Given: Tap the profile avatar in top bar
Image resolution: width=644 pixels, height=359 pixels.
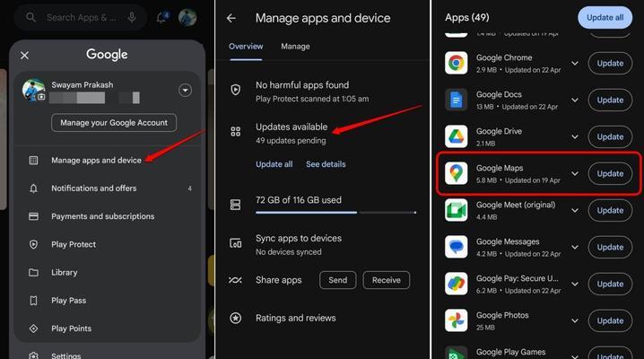Looking at the screenshot, I should click(x=187, y=18).
